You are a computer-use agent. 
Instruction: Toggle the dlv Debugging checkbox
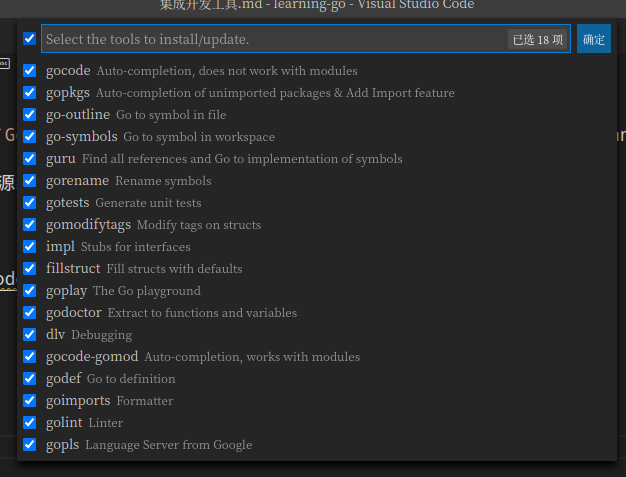coord(29,335)
